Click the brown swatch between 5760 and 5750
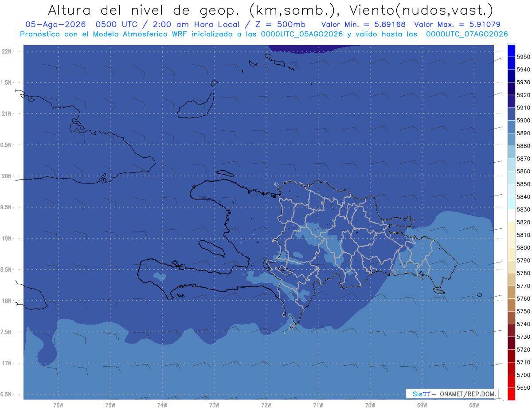The height and width of the screenshot is (411, 532). [x=511, y=305]
